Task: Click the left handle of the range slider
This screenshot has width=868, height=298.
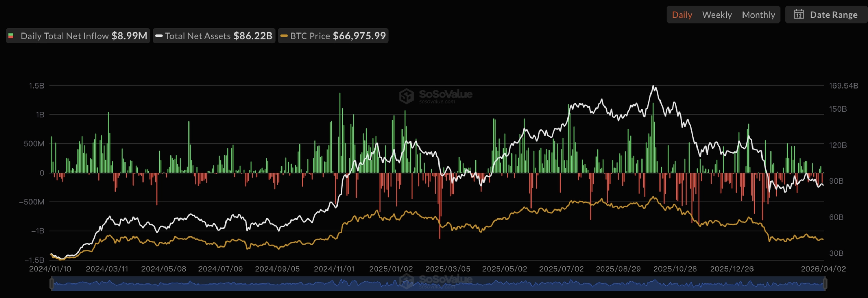Action: 52,284
